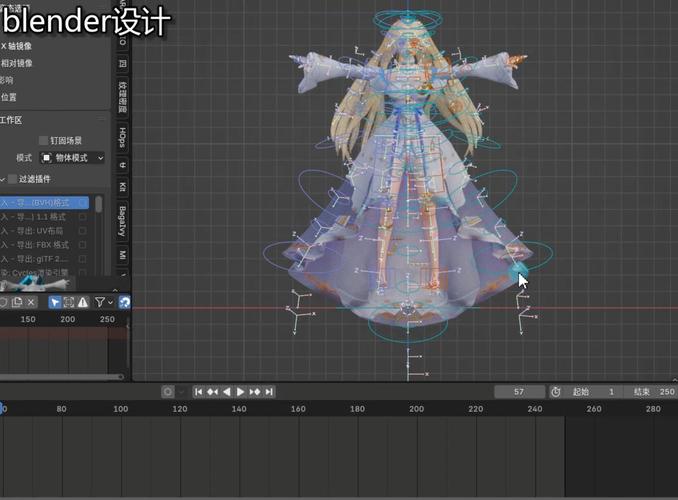Tick the checkbox on the 1.1 格式 row
This screenshot has height=500, width=678.
(82, 217)
